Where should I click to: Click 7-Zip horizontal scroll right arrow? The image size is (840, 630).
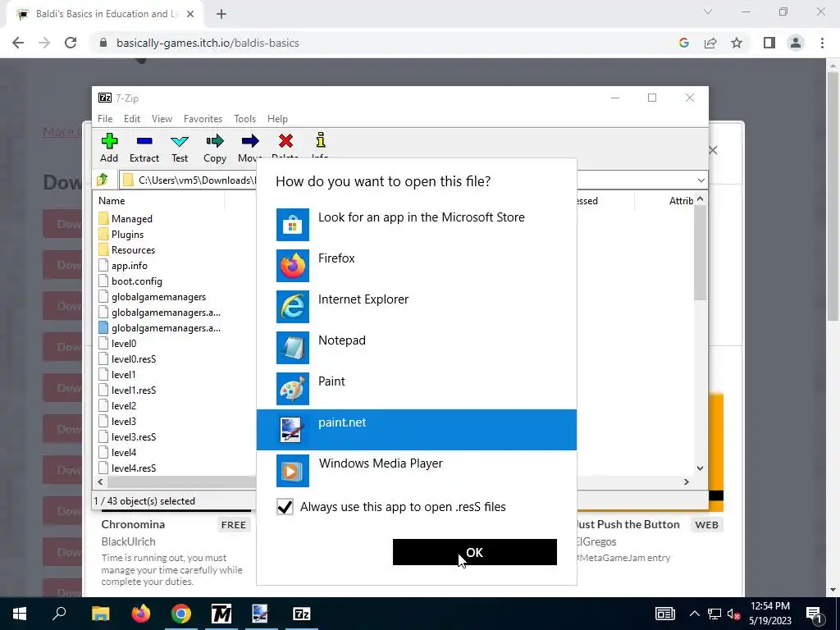687,482
